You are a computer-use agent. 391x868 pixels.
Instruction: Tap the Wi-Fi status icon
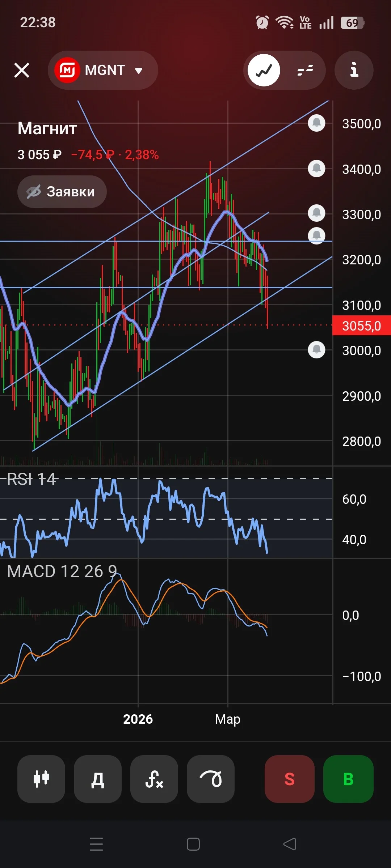tap(285, 22)
